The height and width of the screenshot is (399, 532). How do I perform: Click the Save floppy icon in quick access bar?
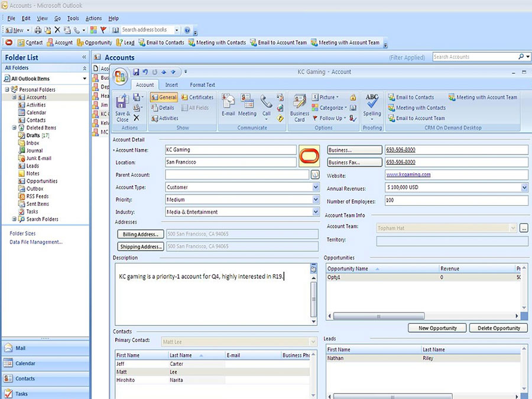point(136,72)
